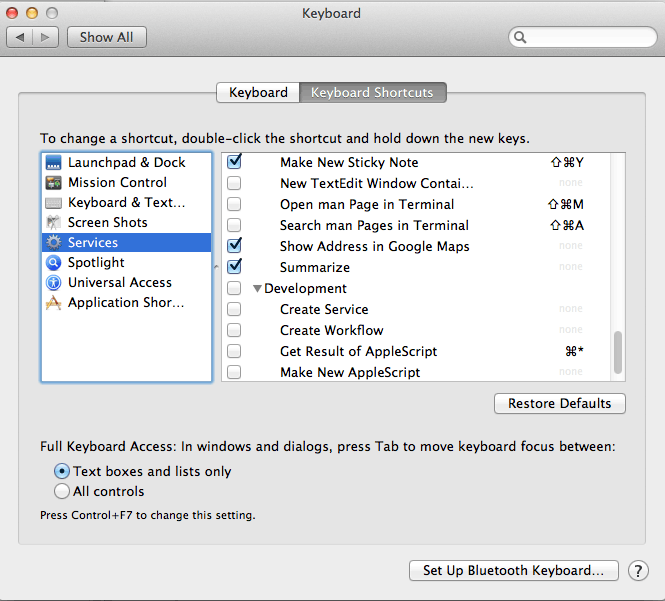The height and width of the screenshot is (601, 665).
Task: Uncheck Make New Sticky Note checkbox
Action: point(234,162)
